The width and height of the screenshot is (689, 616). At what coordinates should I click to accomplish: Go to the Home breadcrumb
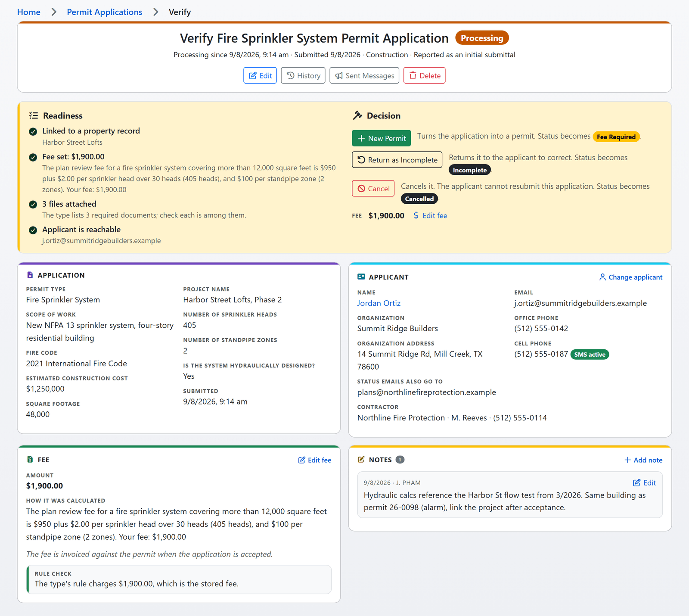(29, 12)
